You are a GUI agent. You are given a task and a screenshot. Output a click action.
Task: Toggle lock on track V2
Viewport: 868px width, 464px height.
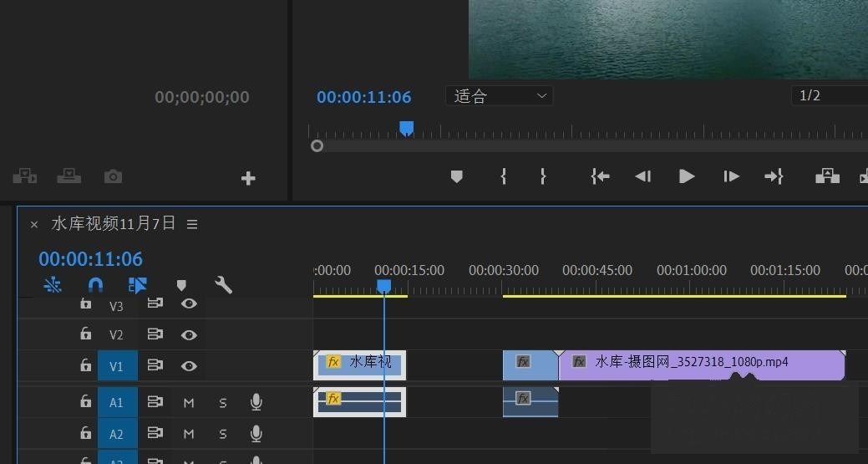coord(85,334)
